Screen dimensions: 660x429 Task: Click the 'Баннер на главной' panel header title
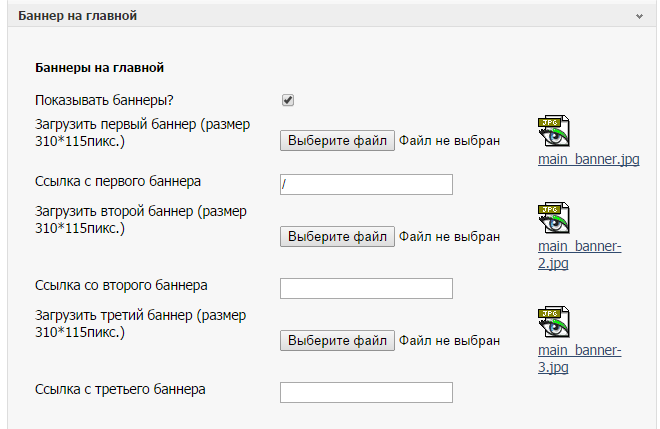78,16
